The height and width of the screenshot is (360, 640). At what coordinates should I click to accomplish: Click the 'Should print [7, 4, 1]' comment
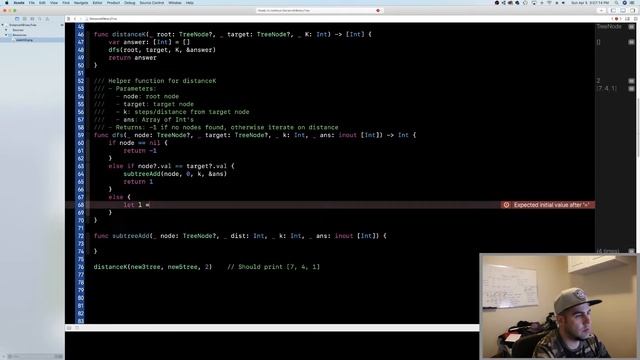click(x=273, y=267)
